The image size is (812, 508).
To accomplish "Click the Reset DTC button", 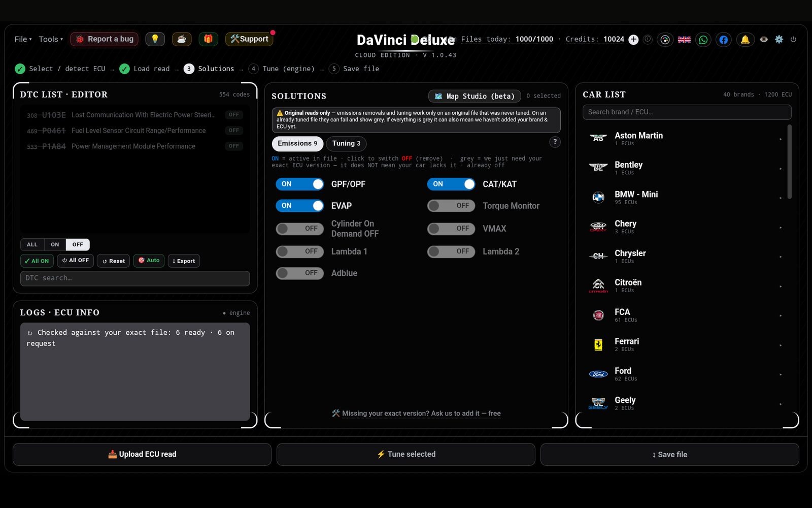I will coord(113,261).
